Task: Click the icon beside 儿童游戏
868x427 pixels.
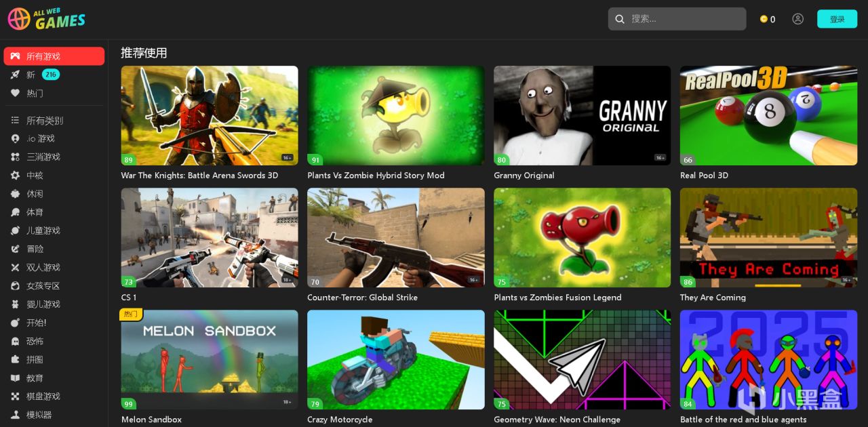Action: click(15, 230)
